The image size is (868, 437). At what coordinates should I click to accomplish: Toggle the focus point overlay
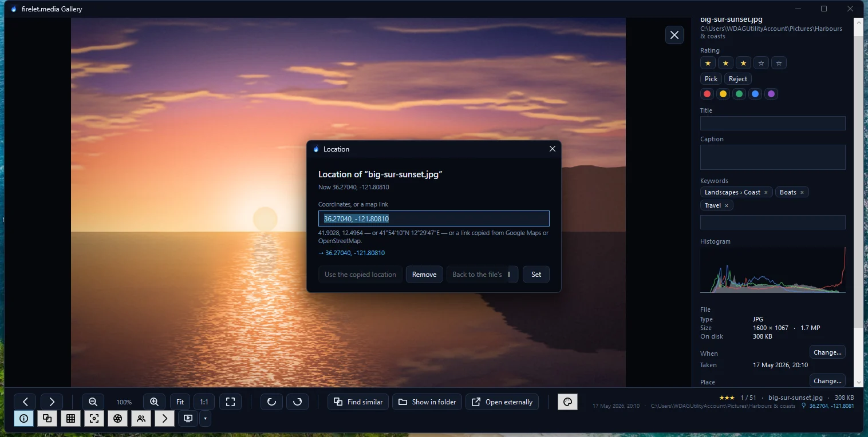pos(94,419)
